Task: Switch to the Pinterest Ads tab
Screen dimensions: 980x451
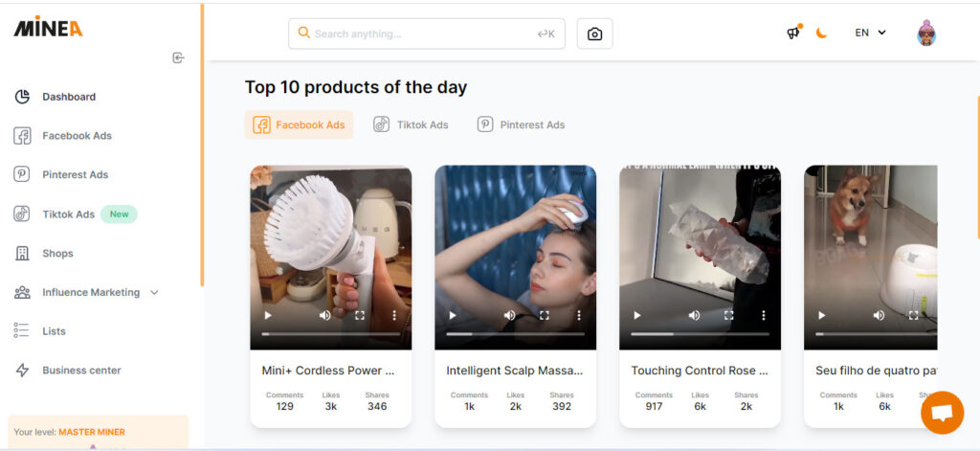Action: (522, 124)
